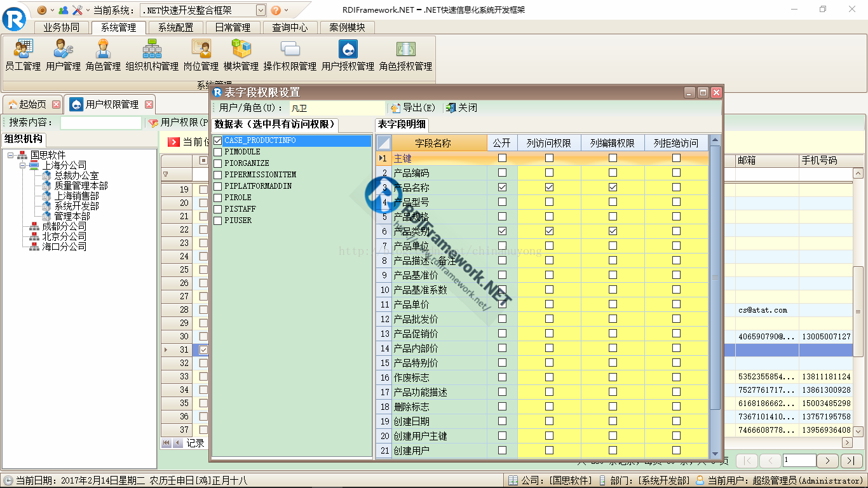
Task: Click filter funnel icon in grid filter row
Action: [x=166, y=174]
